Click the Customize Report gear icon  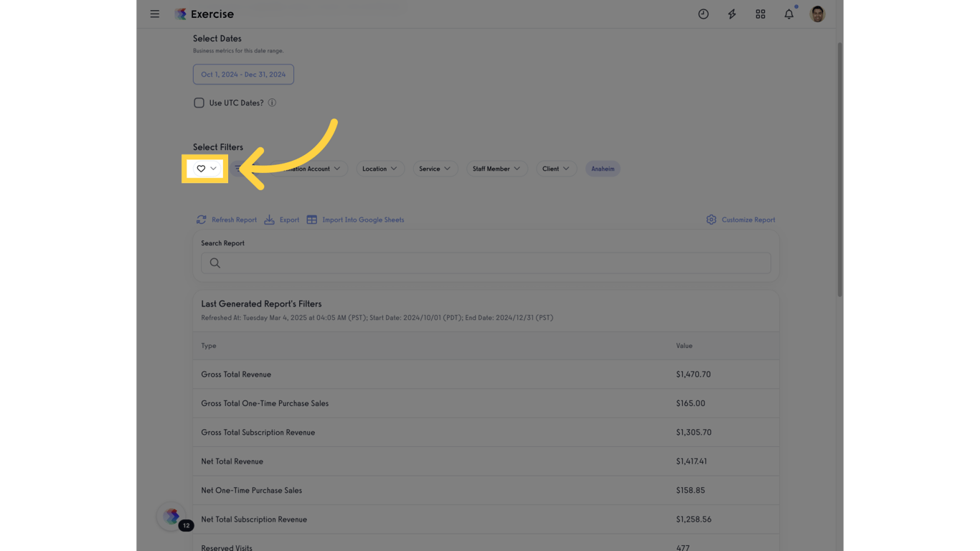(711, 220)
